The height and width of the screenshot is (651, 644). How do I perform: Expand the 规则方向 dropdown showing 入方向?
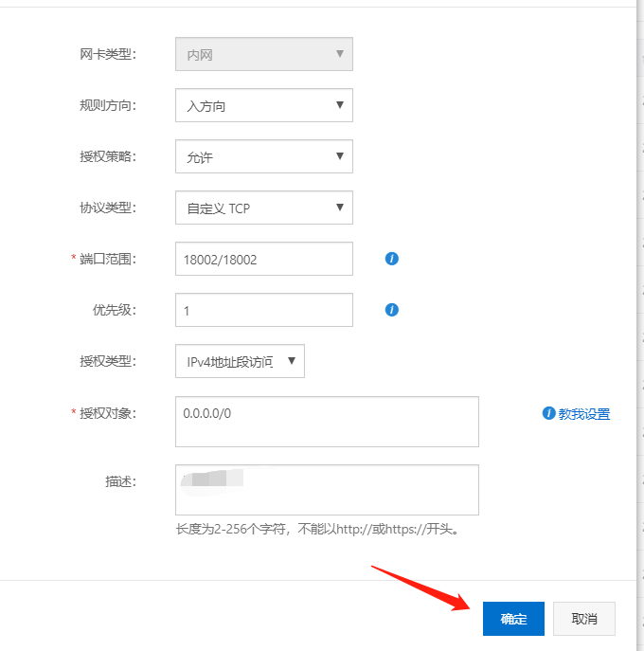(264, 105)
